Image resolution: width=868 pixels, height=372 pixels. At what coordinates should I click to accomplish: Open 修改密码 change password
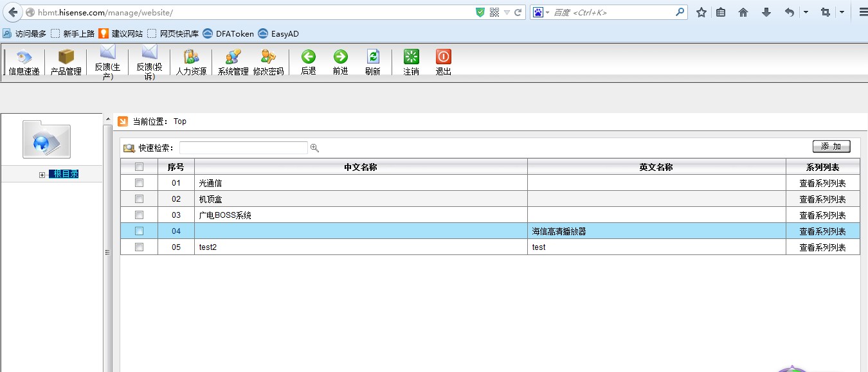point(268,63)
